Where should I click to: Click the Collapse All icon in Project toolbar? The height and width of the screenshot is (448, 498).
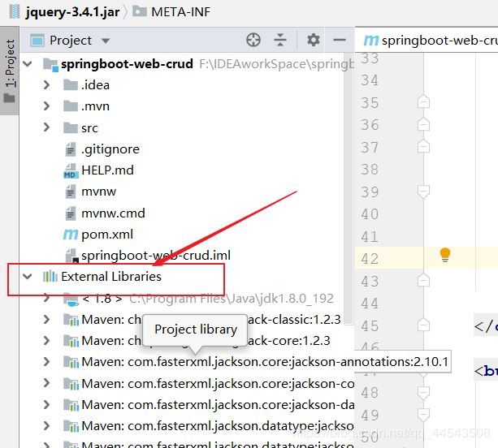pyautogui.click(x=279, y=40)
